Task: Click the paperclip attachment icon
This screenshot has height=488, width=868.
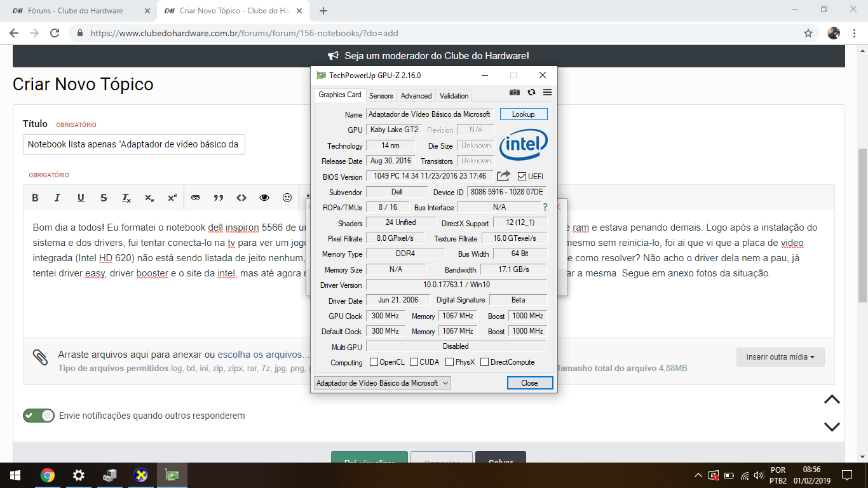Action: point(41,357)
